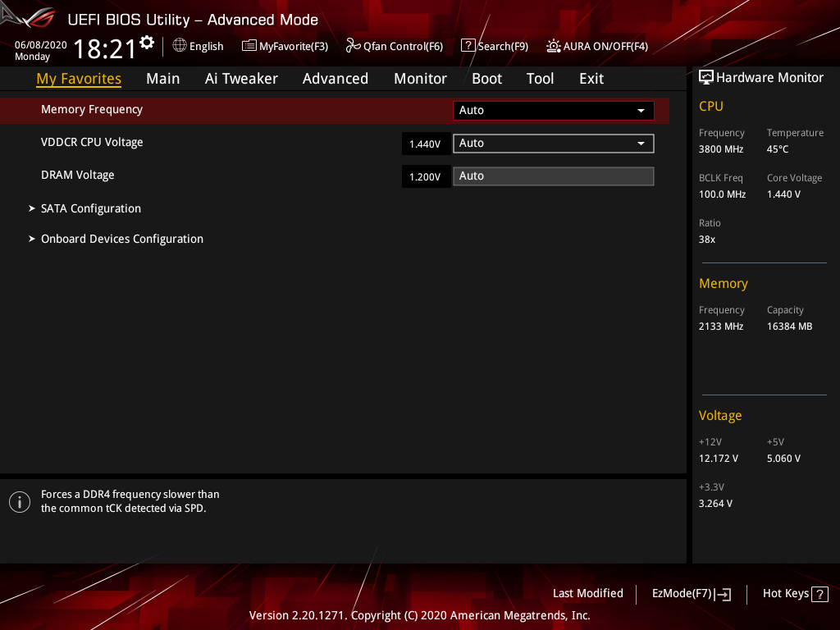Click the DRAM Voltage Auto field
The image size is (840, 630).
coord(554,176)
